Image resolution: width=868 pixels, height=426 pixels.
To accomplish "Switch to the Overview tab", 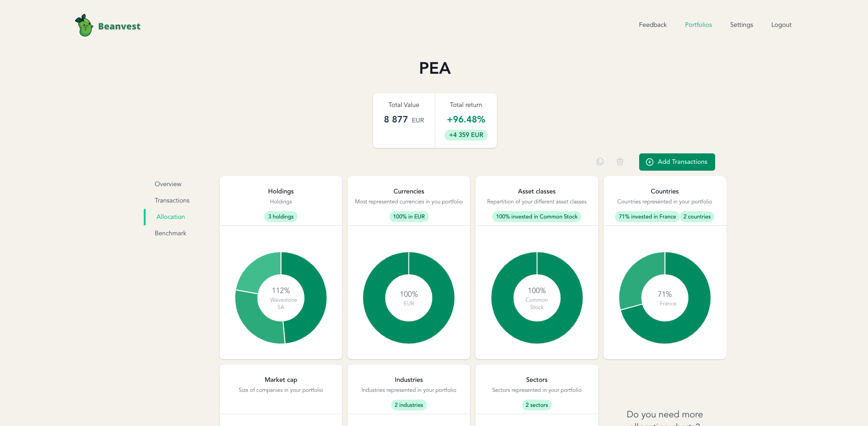I will coord(168,184).
